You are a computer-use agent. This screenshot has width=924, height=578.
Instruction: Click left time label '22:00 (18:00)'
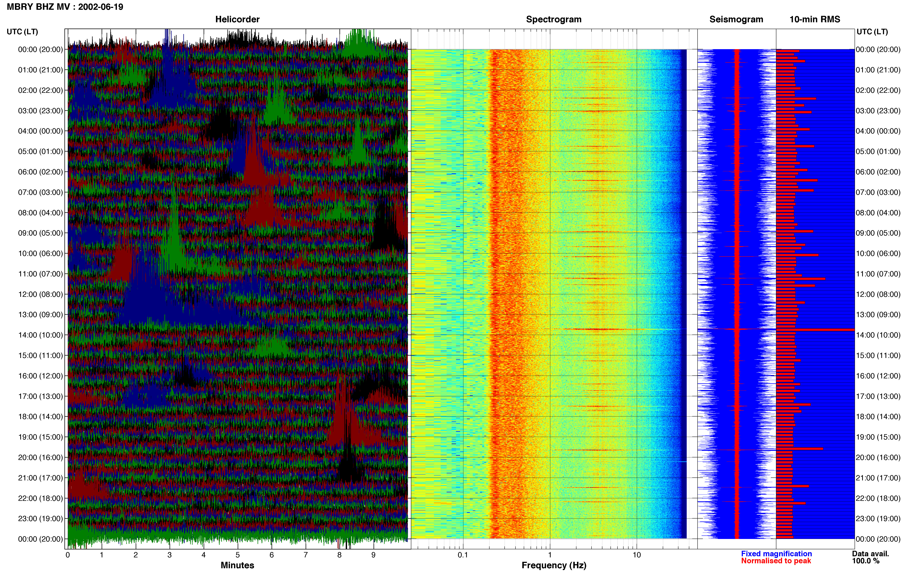tap(41, 498)
